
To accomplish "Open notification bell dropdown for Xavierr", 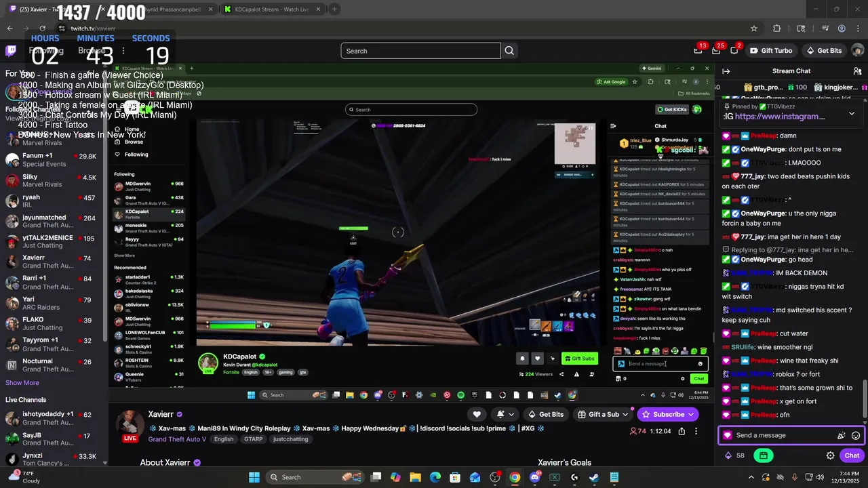I will click(x=505, y=414).
